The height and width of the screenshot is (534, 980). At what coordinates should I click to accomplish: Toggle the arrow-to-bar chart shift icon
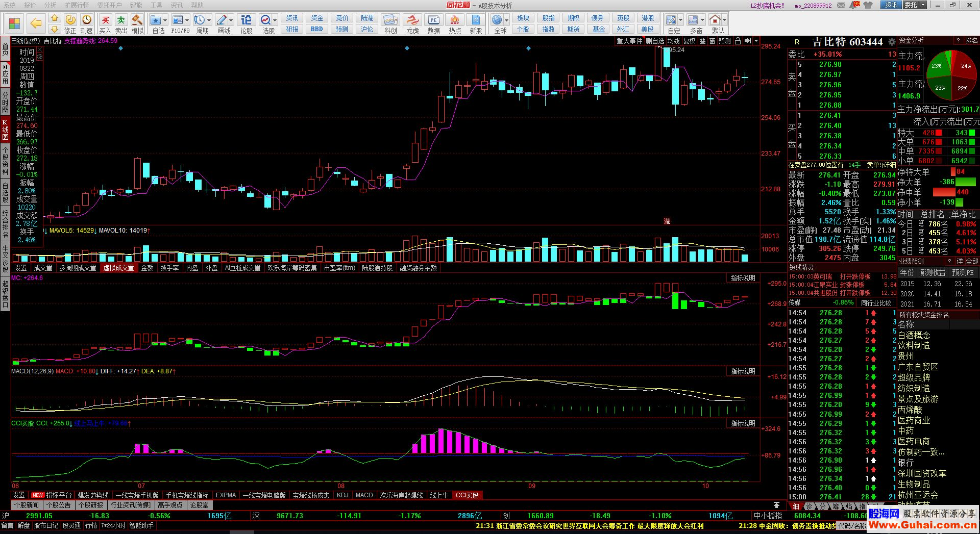pyautogui.click(x=748, y=41)
